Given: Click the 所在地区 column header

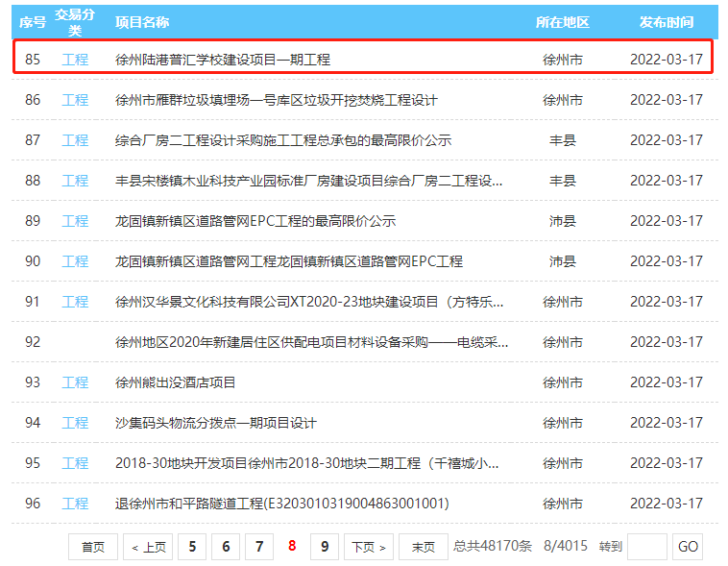Looking at the screenshot, I should point(563,22).
